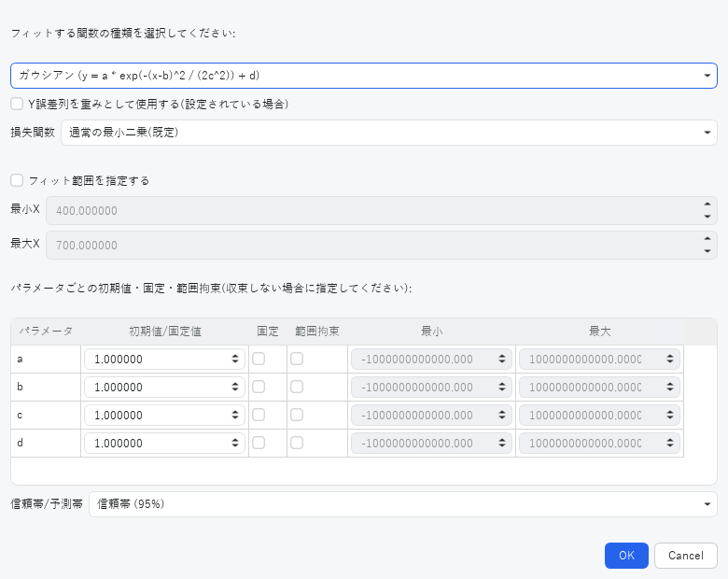Screen dimensions: 728x579
Task: Click parameter a initial value field
Action: coord(164,360)
